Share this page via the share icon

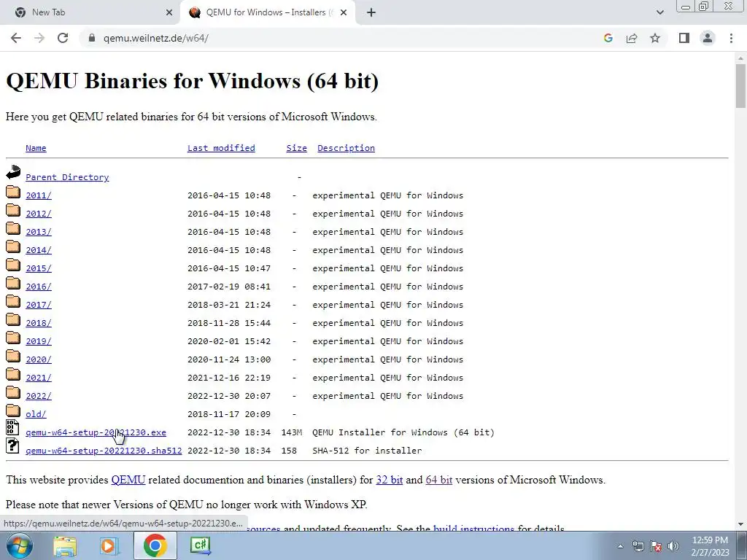[632, 38]
